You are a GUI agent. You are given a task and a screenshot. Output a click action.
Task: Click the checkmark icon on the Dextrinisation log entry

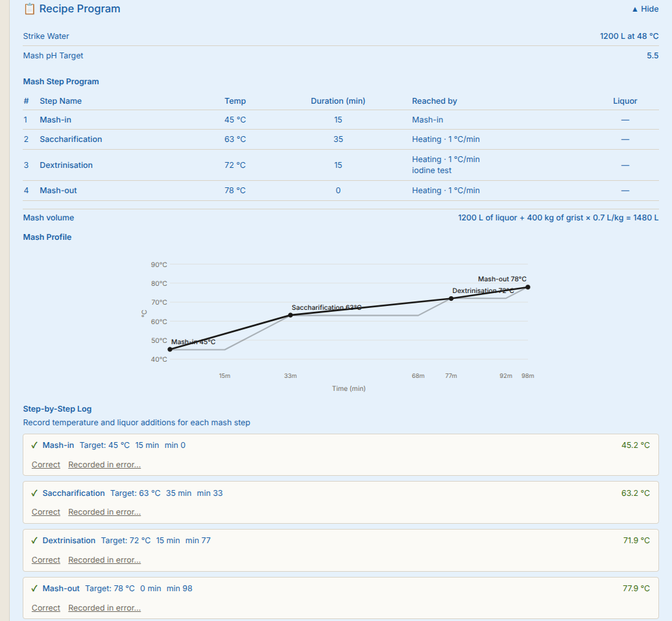coord(34,541)
